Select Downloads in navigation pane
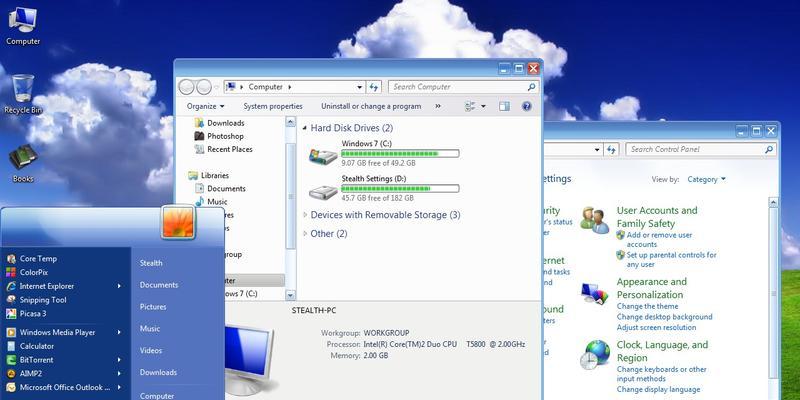Image resolution: width=800 pixels, height=400 pixels. [x=220, y=123]
